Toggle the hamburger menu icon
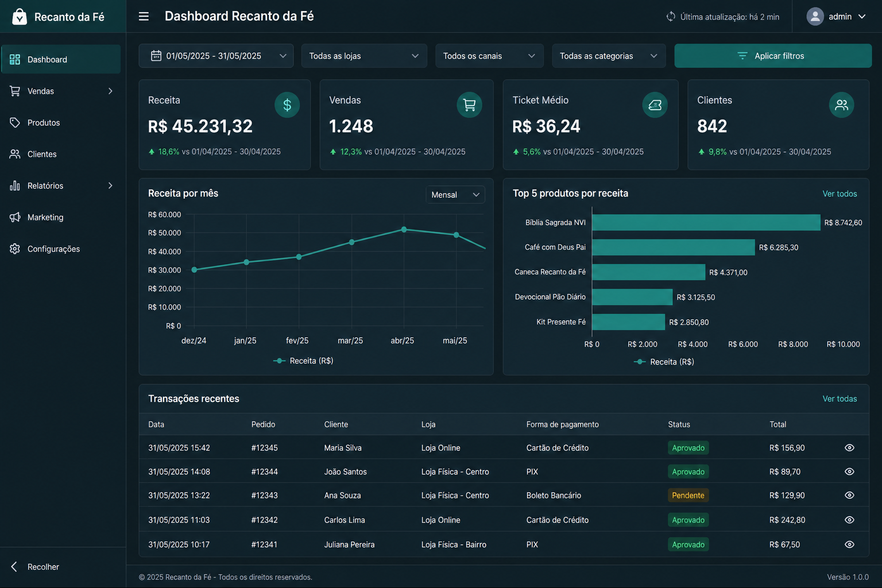Image resolution: width=882 pixels, height=588 pixels. click(144, 16)
